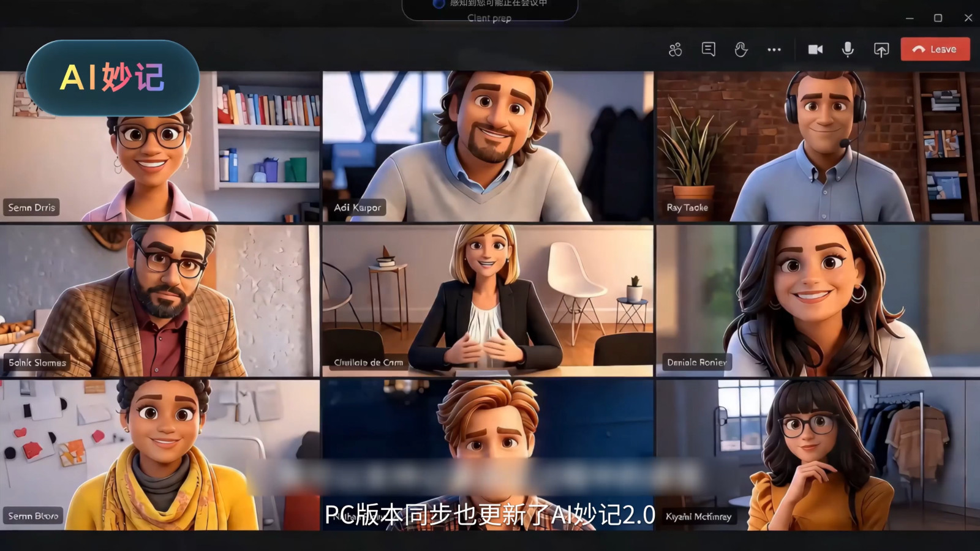
Task: Click the share screen icon
Action: pyautogui.click(x=881, y=50)
